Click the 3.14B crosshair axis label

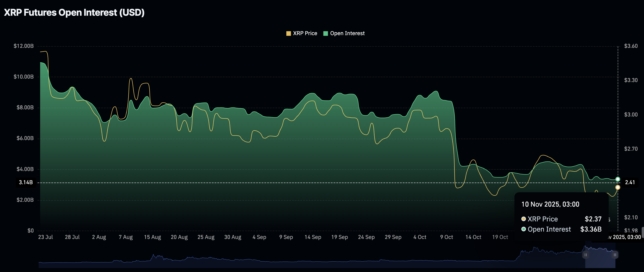point(26,182)
